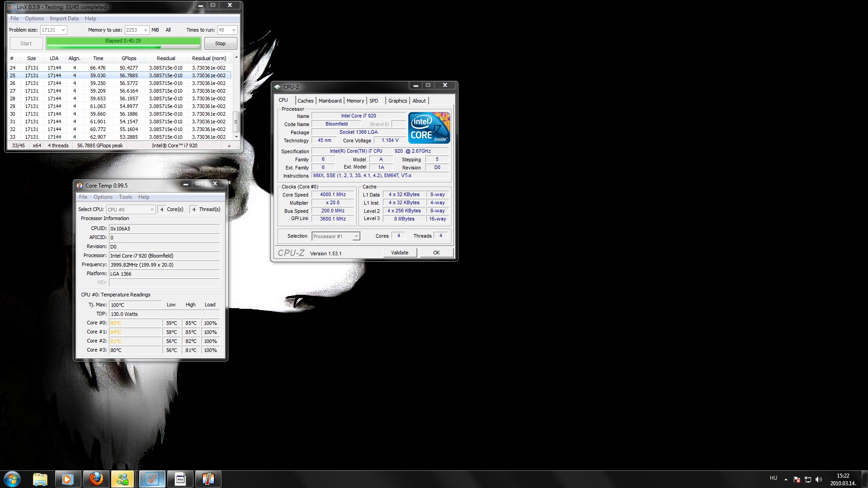Close the CPU-Z window
This screenshot has width=868, height=488.
coord(445,85)
